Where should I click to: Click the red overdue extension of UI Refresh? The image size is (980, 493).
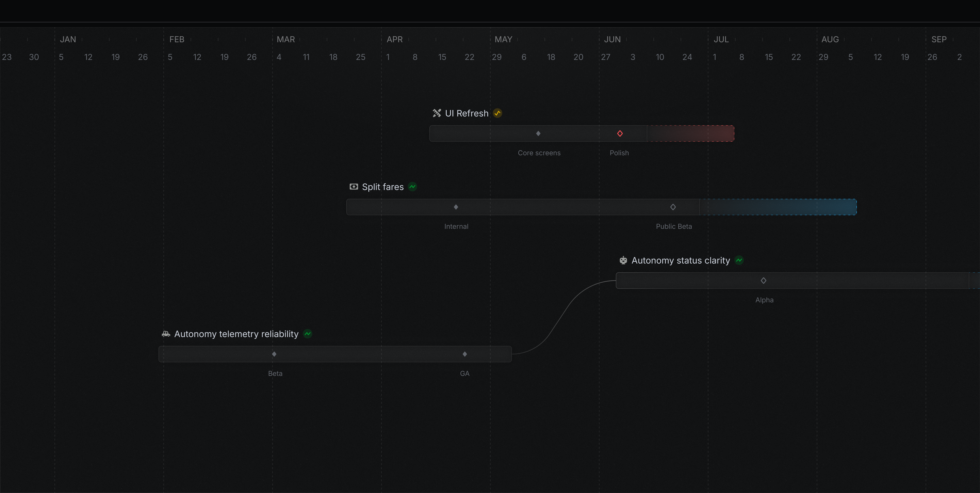click(x=691, y=134)
